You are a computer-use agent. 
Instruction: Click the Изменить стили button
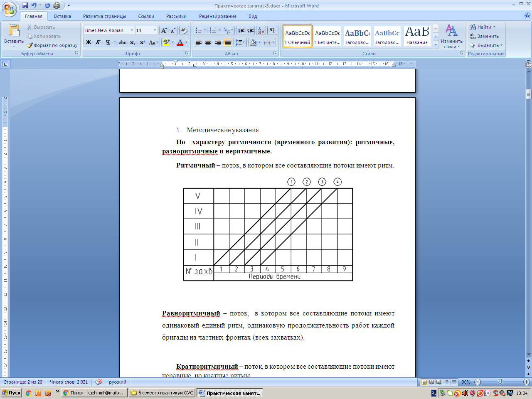(x=451, y=36)
